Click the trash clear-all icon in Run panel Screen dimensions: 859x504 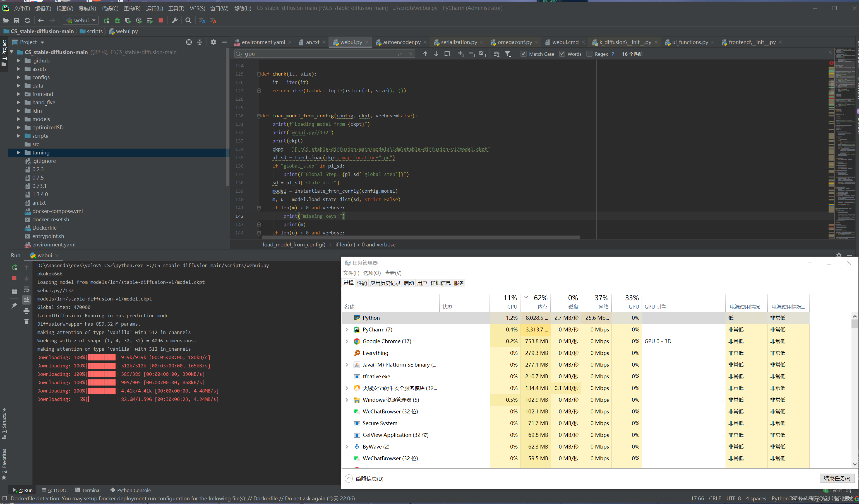click(26, 321)
